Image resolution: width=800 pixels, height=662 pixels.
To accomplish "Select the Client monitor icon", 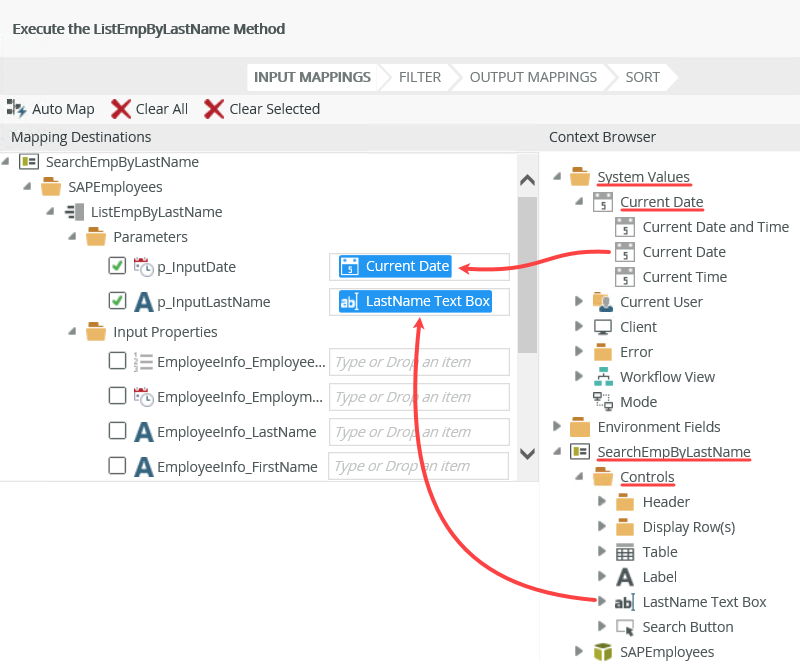I will click(x=603, y=327).
